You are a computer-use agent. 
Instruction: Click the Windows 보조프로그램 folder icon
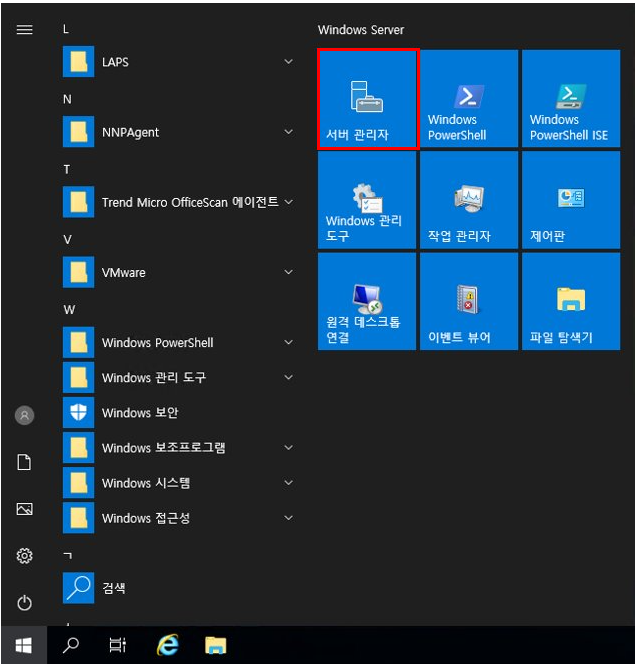(78, 448)
